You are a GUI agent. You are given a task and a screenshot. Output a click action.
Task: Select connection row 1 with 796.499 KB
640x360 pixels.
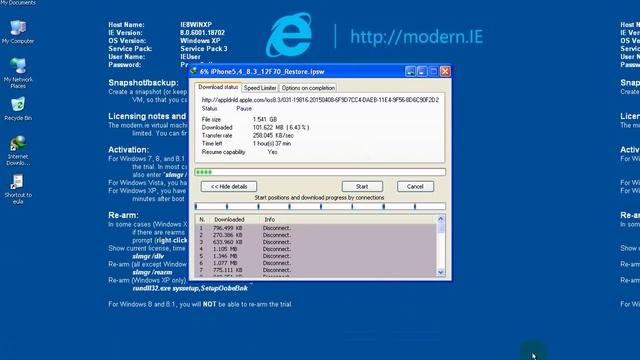point(316,228)
